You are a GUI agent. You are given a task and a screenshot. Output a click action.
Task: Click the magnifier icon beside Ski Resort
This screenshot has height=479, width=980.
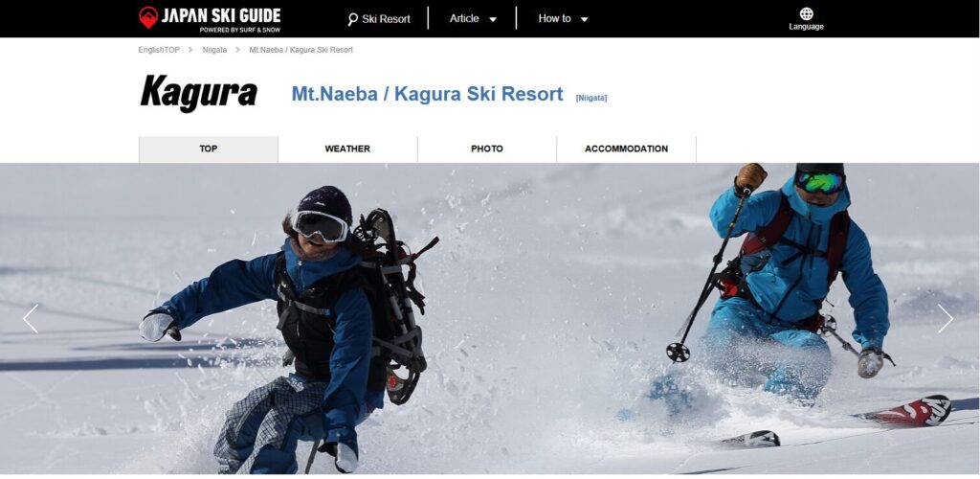pyautogui.click(x=353, y=19)
